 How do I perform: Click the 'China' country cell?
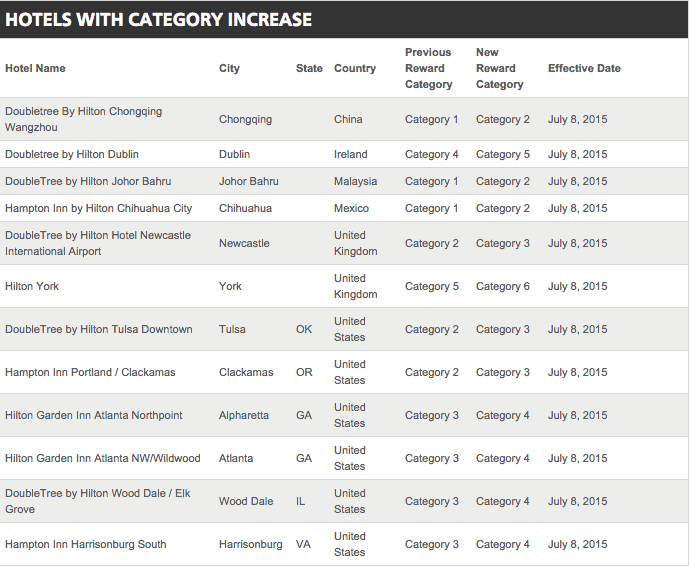click(x=348, y=119)
